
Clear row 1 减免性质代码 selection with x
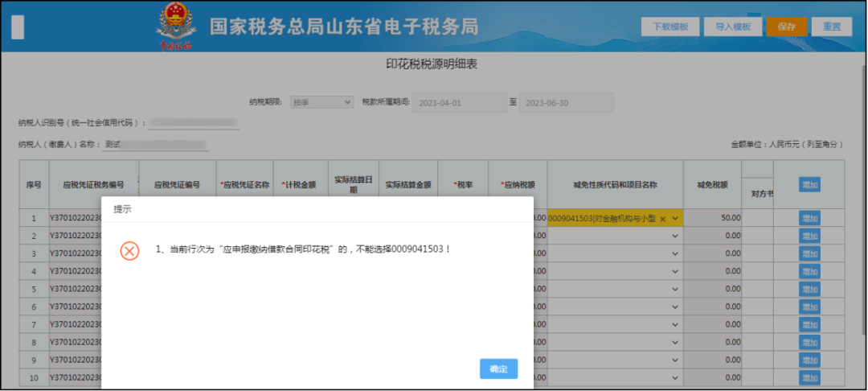(662, 219)
